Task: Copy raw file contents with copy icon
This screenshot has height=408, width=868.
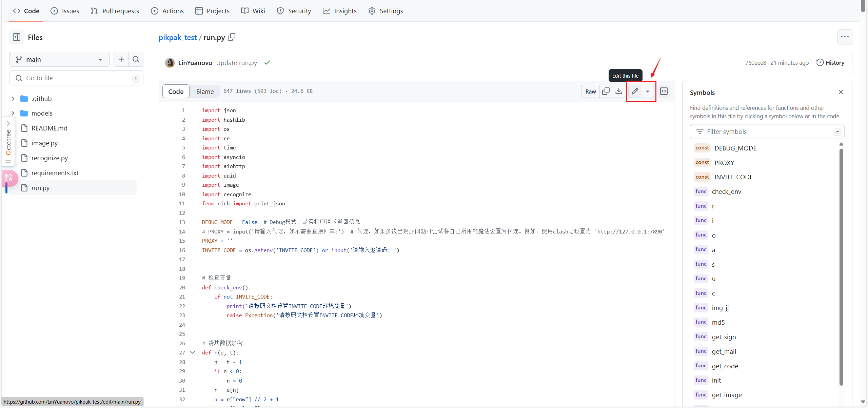Action: click(606, 91)
